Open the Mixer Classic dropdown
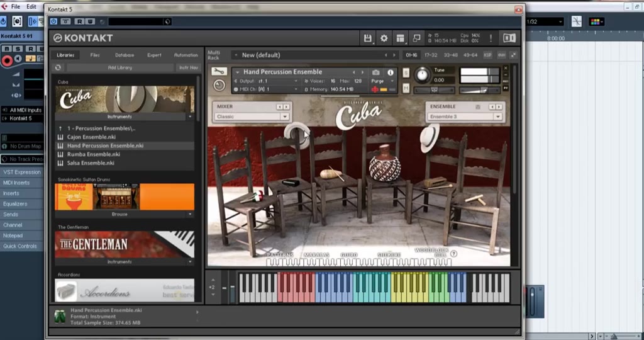 252,116
